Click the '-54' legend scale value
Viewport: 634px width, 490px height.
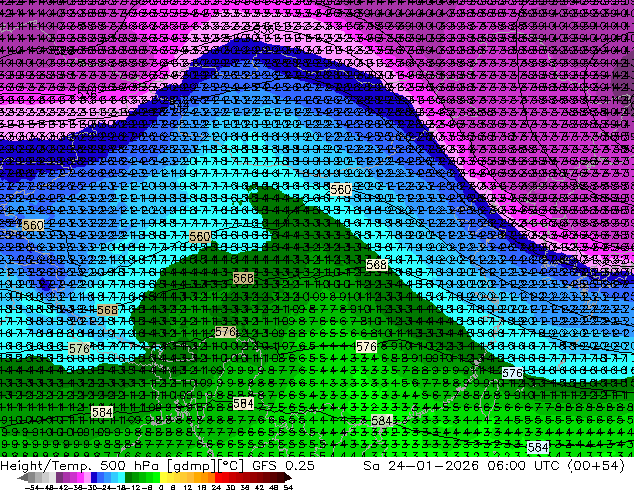32,487
